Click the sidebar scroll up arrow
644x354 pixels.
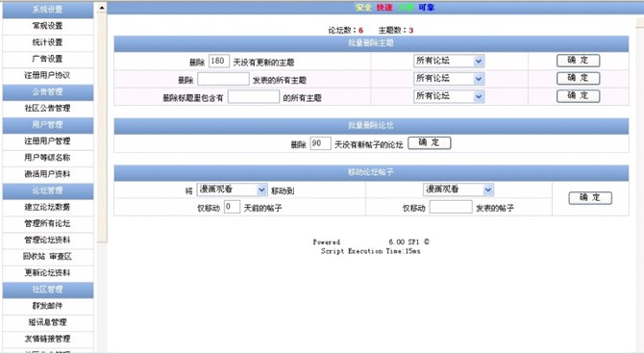click(102, 8)
